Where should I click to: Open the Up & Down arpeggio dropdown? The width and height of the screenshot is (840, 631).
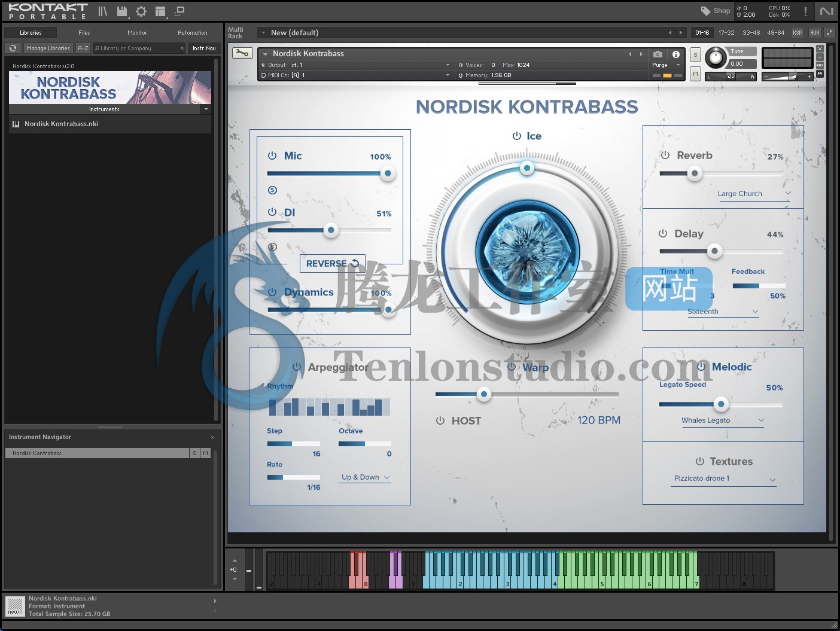366,477
